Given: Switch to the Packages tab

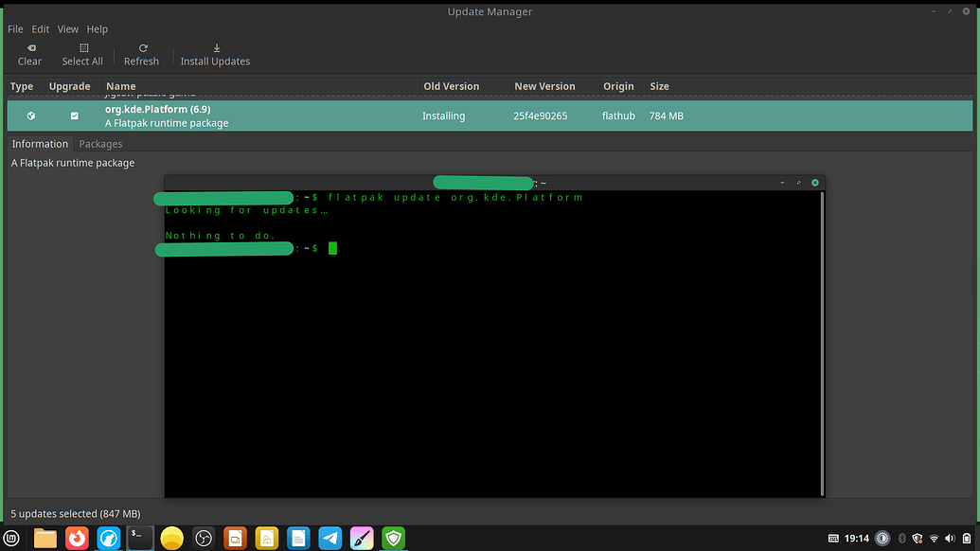Looking at the screenshot, I should [100, 143].
